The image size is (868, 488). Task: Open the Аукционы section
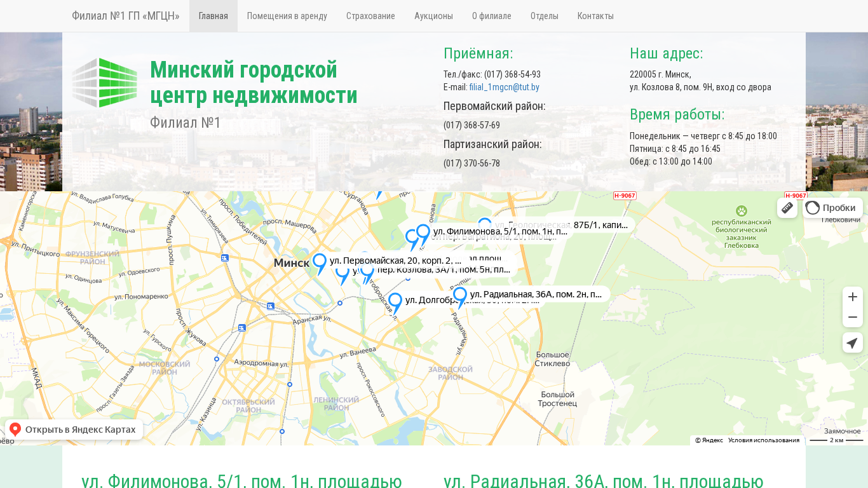(433, 16)
